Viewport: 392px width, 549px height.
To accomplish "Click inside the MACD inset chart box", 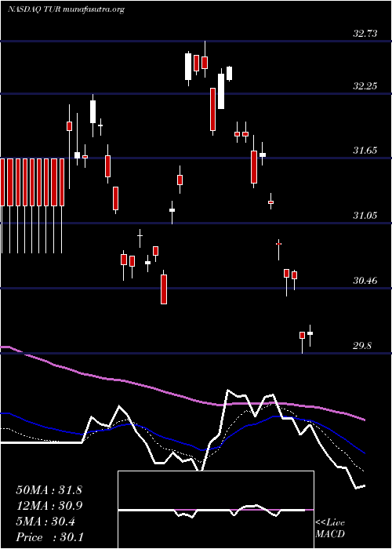I will (x=216, y=510).
